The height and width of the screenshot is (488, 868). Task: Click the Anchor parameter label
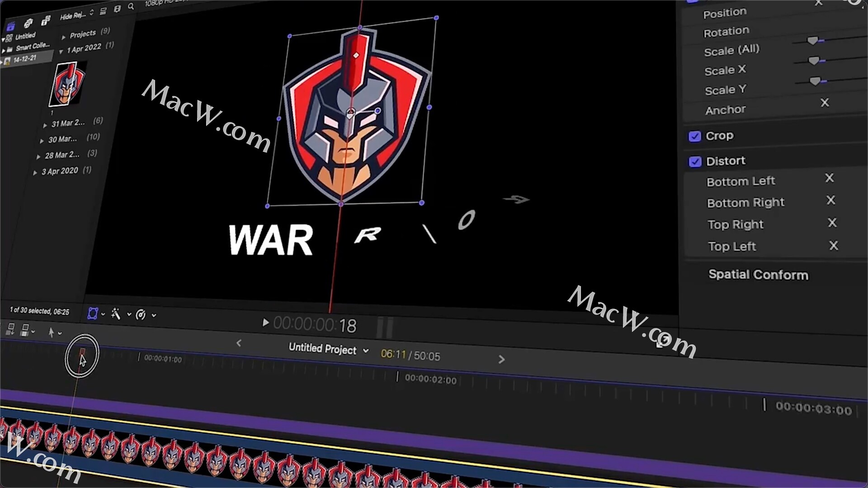click(x=725, y=110)
